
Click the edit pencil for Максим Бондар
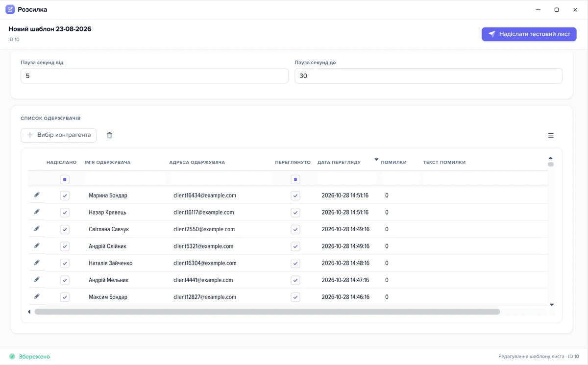click(x=37, y=296)
